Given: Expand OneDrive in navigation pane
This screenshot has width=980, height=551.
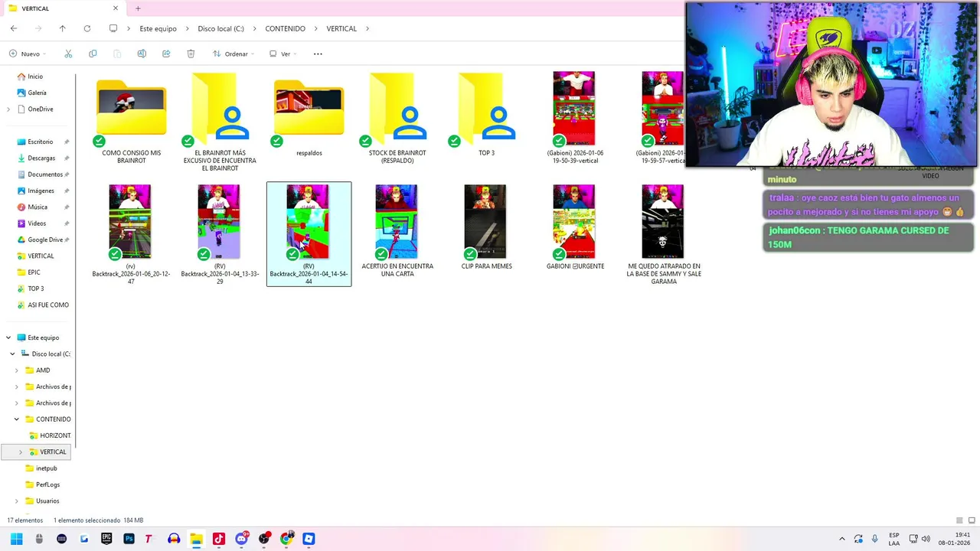Looking at the screenshot, I should click(8, 109).
